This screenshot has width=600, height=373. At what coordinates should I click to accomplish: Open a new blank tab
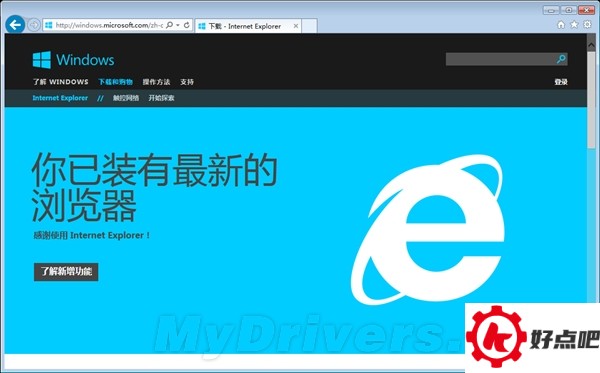(309, 26)
